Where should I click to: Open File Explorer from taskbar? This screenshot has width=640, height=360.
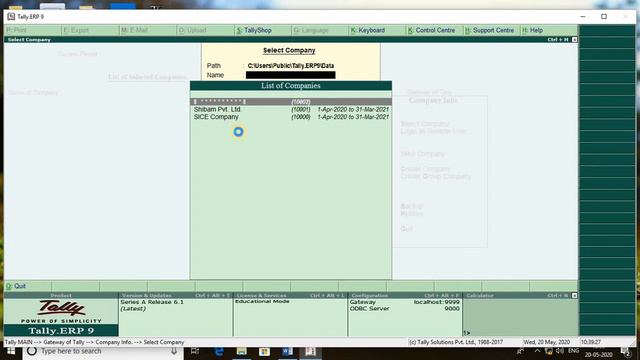coord(242,351)
